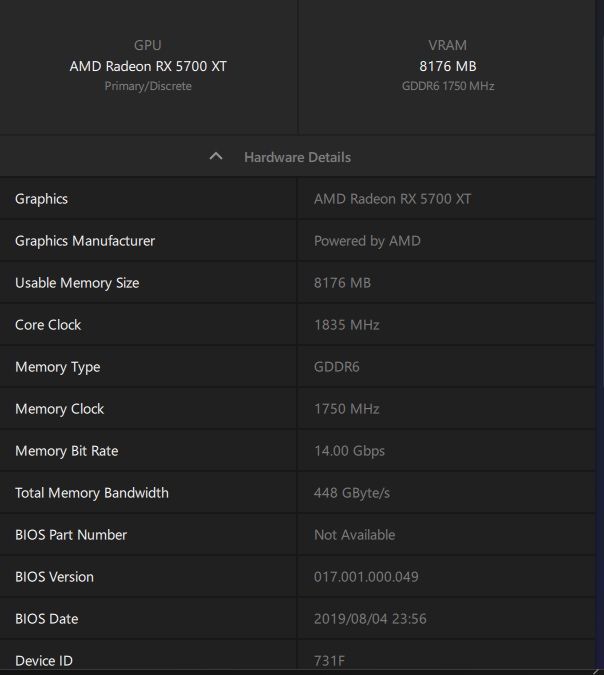
Task: Click the GDDR6 1750 MHz subtitle
Action: (x=448, y=86)
